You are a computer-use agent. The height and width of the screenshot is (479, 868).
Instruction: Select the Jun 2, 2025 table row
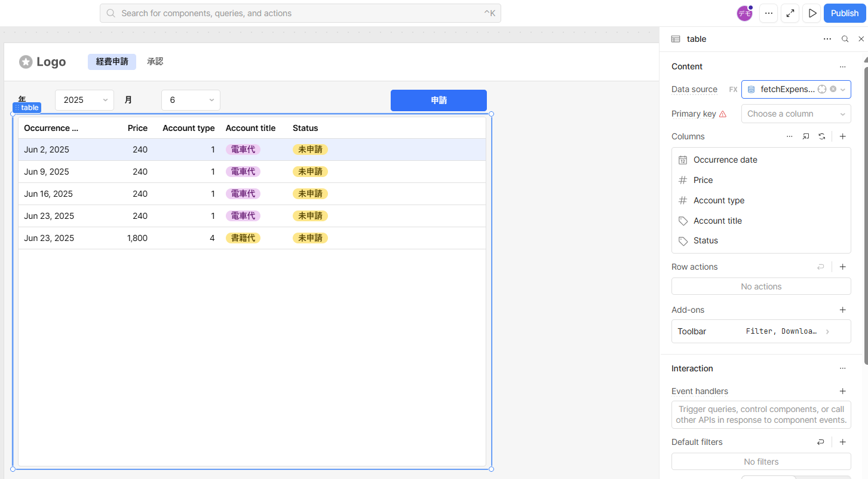coord(252,150)
